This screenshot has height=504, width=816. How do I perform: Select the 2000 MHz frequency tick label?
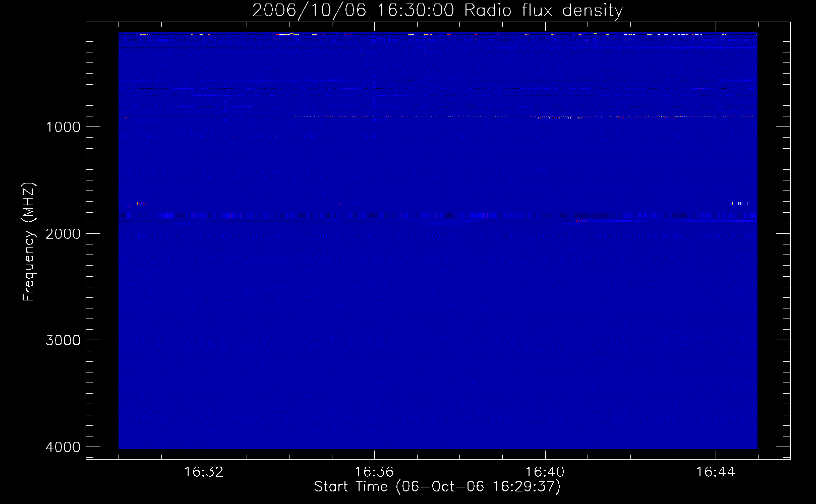click(63, 234)
